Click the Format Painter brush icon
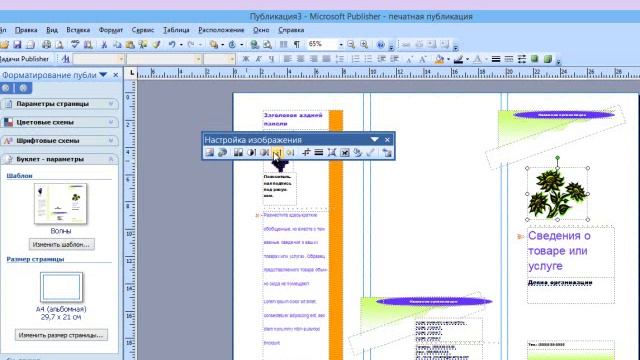Image resolution: width=640 pixels, height=360 pixels. 157,44
